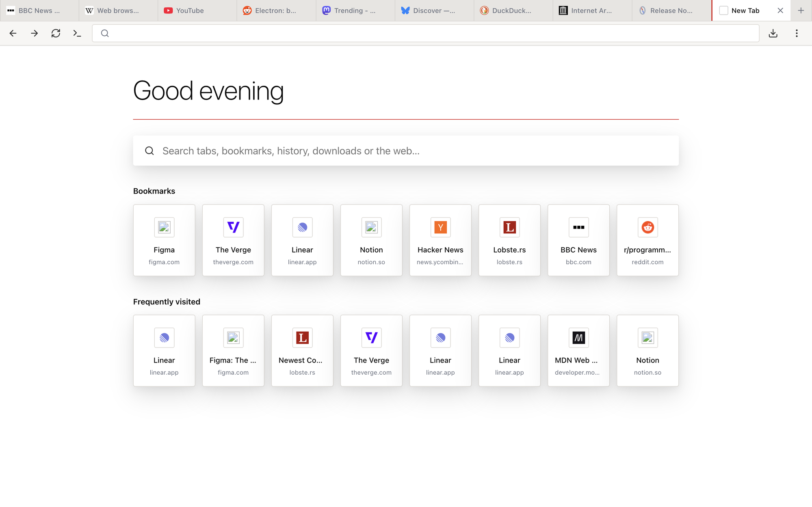Screen dimensions: 812x507
Task: Open the MDN Web Docs tile icon
Action: tap(578, 338)
